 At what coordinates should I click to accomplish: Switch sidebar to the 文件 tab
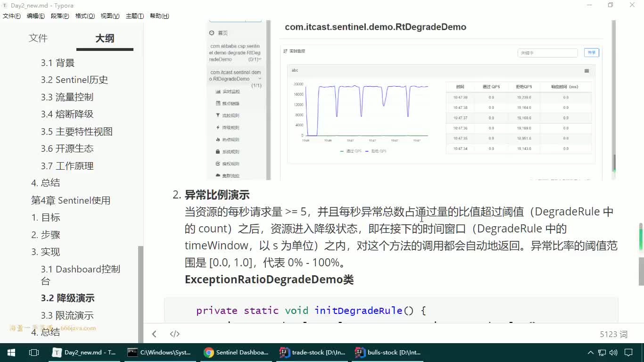pos(38,38)
